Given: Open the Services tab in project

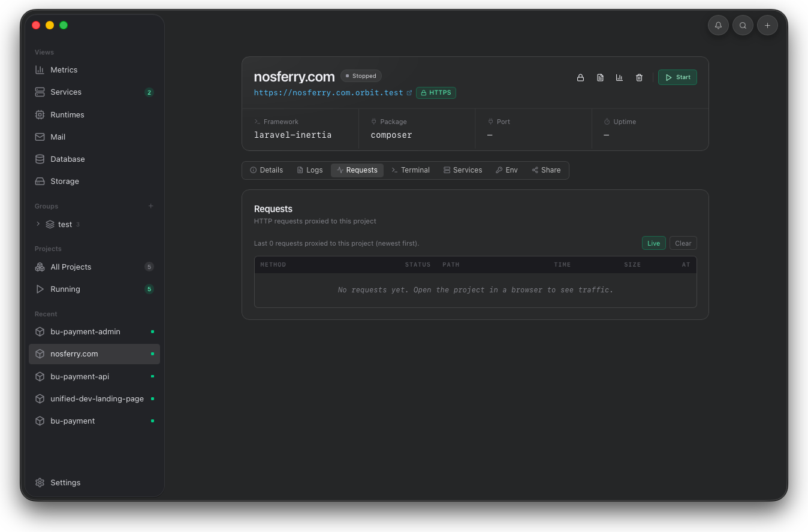Looking at the screenshot, I should click(463, 170).
